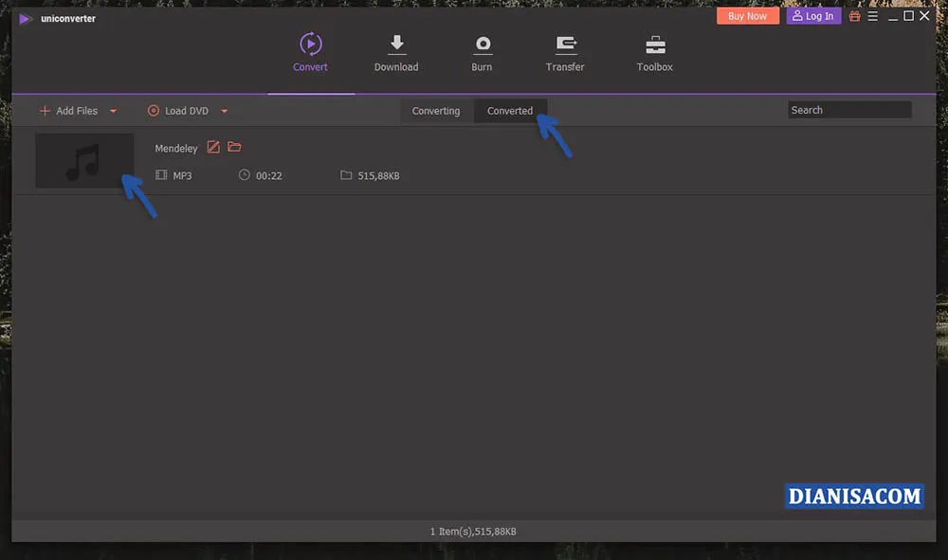Open the Burn section

click(482, 52)
